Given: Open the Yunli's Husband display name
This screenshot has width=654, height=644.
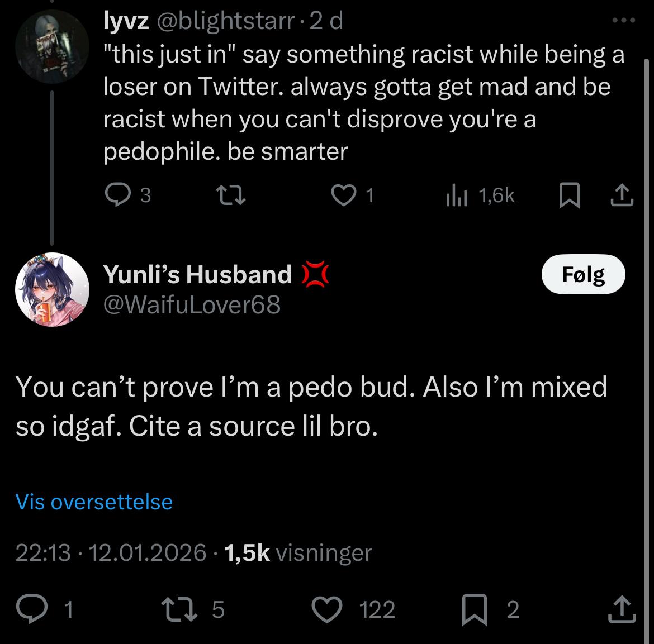Looking at the screenshot, I should [198, 274].
